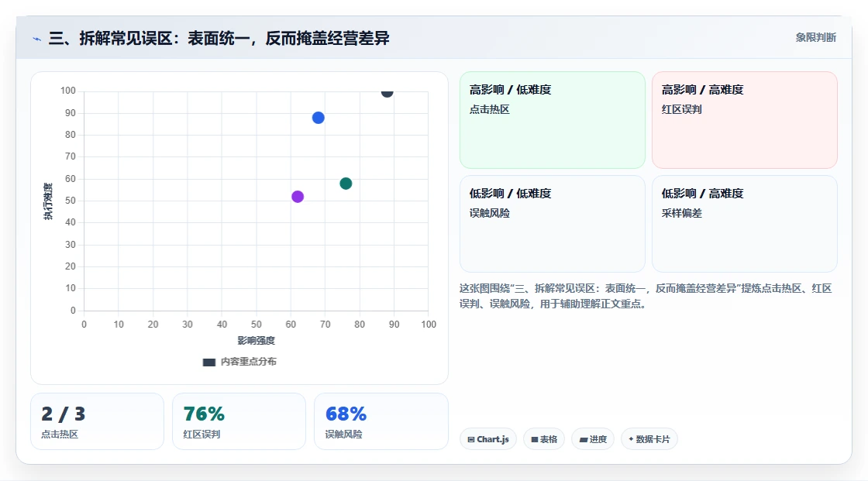This screenshot has height=481, width=868.
Task: Select the 低影响 / 高难度 quadrant card
Action: pos(745,224)
